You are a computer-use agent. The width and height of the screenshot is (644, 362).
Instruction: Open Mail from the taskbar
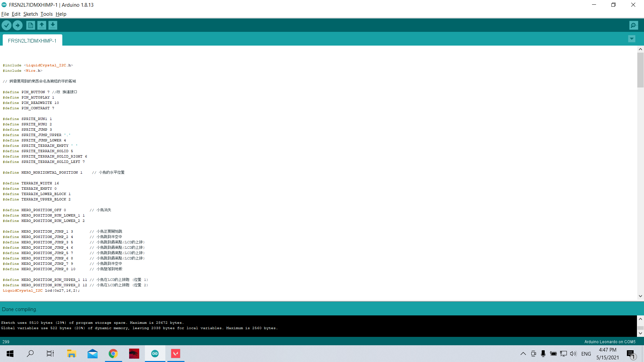[92, 353]
